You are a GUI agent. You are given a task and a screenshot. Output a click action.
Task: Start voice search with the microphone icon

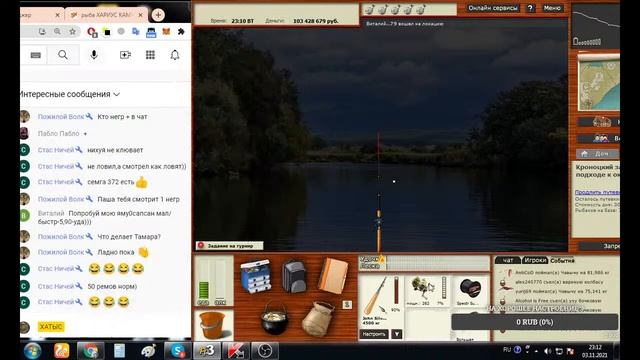pos(94,55)
